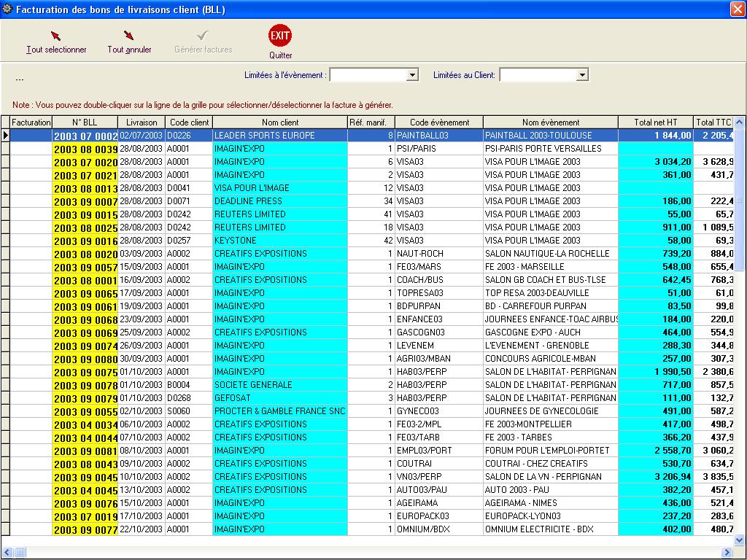Select the ENFANCE03 event code cell
This screenshot has width=747, height=560.
click(x=439, y=319)
